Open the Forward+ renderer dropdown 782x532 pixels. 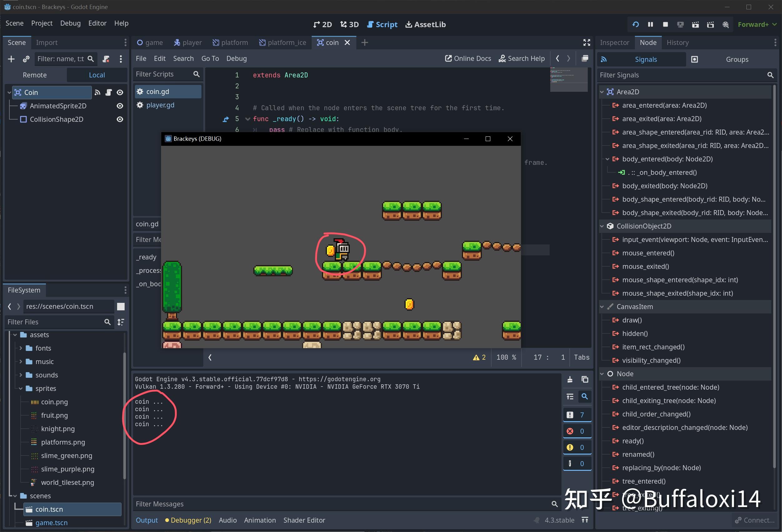pyautogui.click(x=757, y=25)
